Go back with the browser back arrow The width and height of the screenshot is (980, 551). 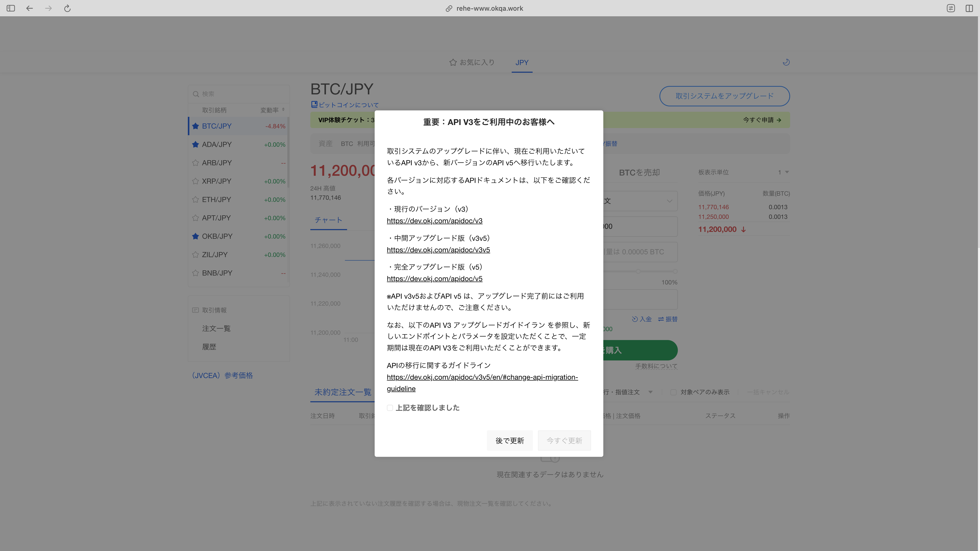pyautogui.click(x=29, y=8)
